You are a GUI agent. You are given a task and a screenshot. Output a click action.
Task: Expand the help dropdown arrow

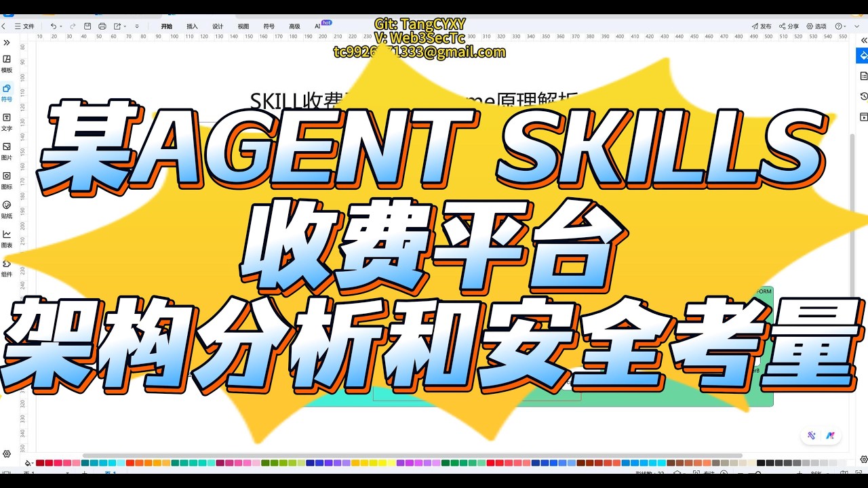pyautogui.click(x=846, y=26)
